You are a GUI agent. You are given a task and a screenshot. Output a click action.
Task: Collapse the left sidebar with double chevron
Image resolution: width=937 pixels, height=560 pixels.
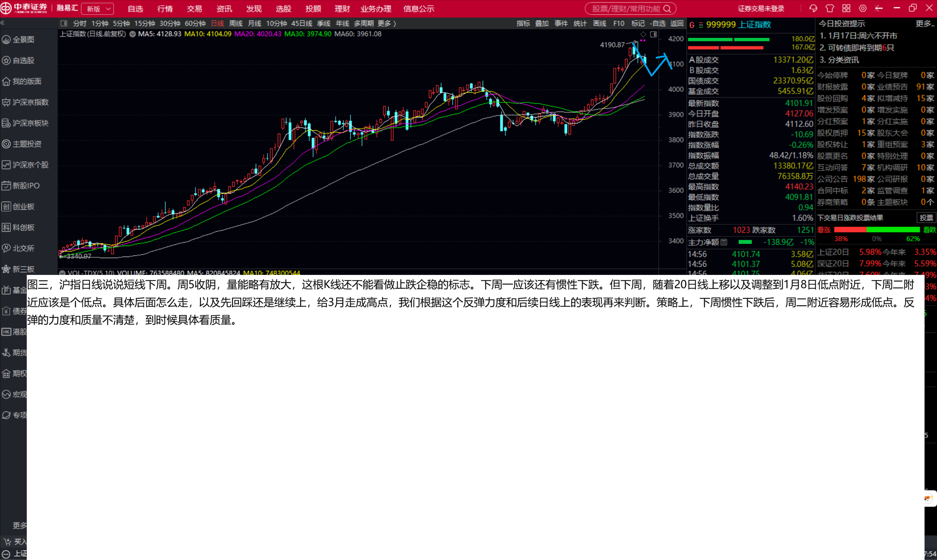(3, 23)
